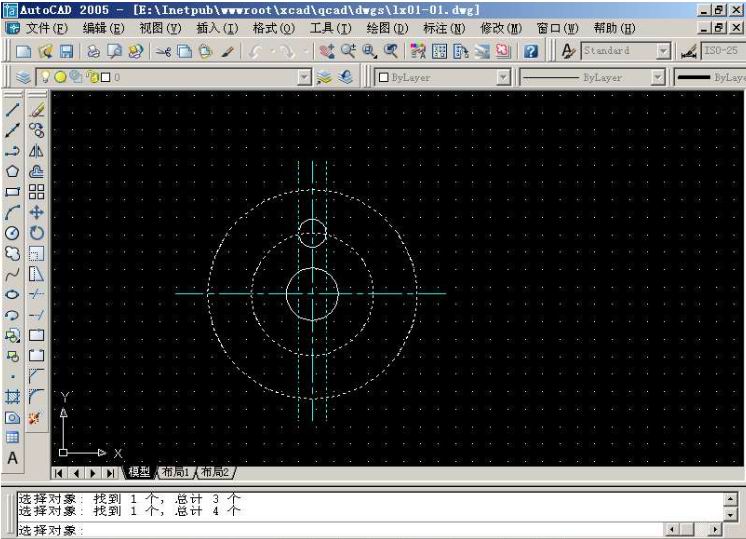Activate the Explode modify tool
The image size is (746, 539).
click(x=35, y=418)
